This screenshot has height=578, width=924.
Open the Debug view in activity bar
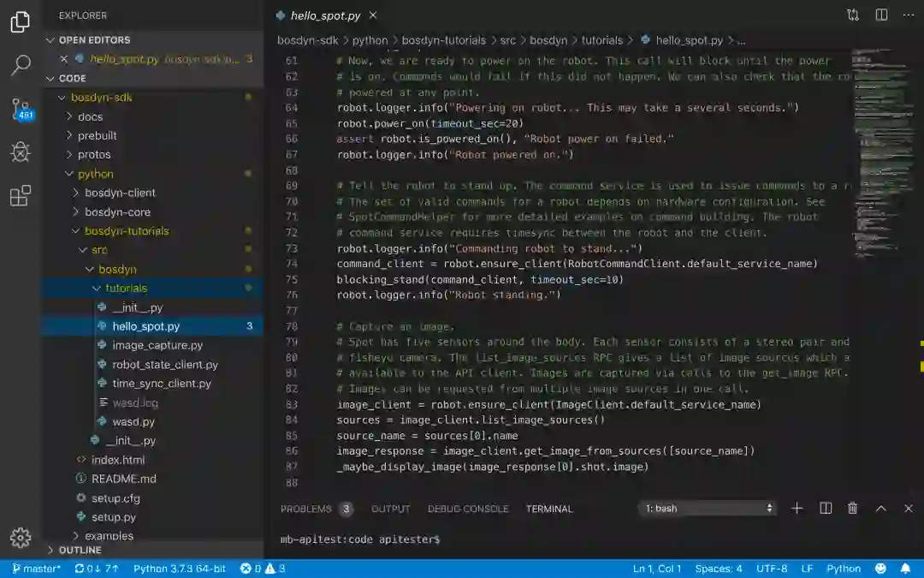[x=20, y=152]
